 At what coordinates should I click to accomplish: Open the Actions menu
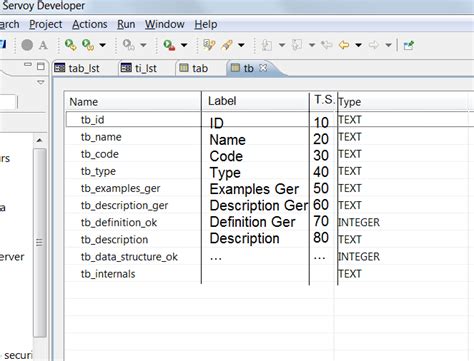(x=90, y=24)
